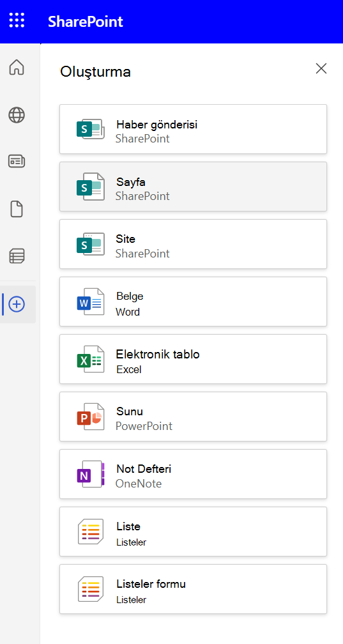
Task: Create a Haber gönderisi news post
Action: point(193,129)
